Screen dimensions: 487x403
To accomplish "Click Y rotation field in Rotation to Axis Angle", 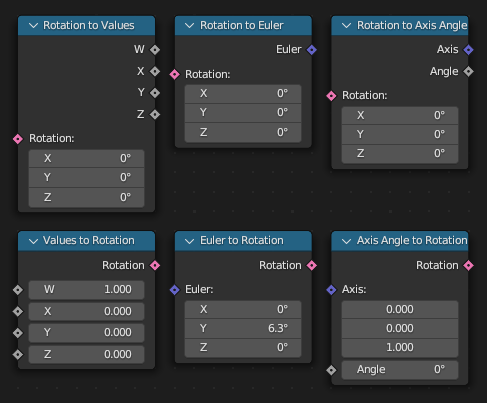I will click(x=400, y=134).
